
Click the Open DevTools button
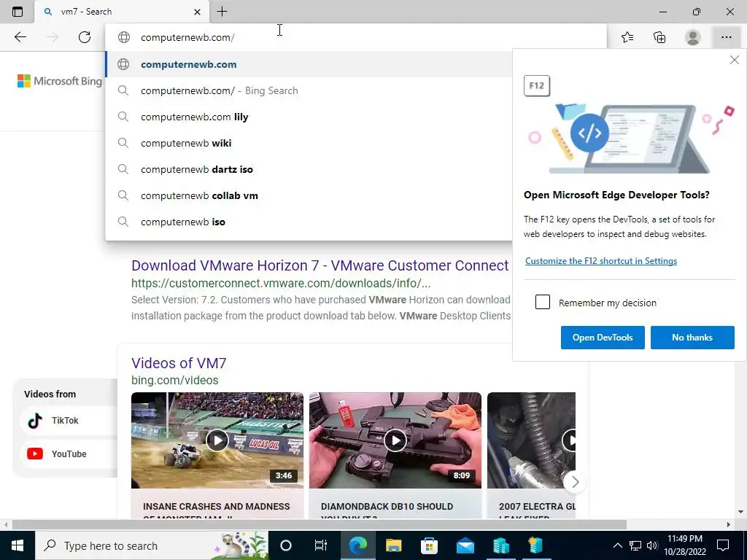coord(603,337)
